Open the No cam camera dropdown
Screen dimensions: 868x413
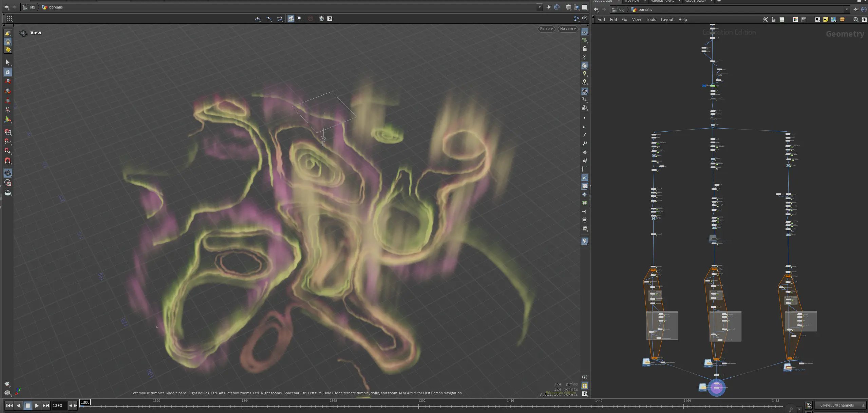coord(568,29)
